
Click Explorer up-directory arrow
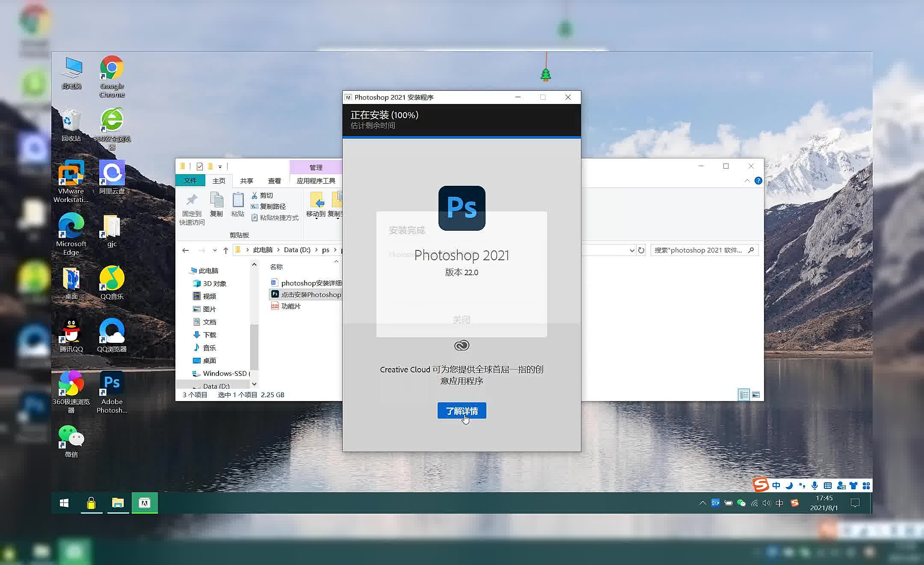tap(226, 250)
